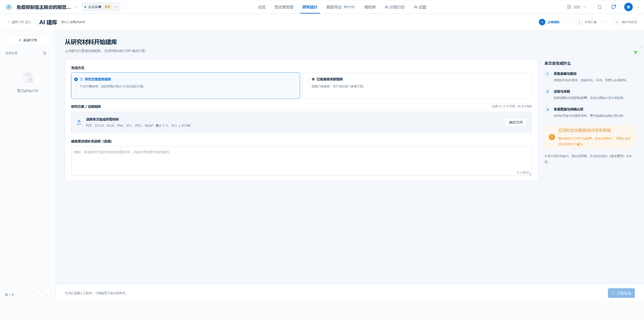Open the EDC module dropdown
Viewport: 644px width, 320px height.
577,7
